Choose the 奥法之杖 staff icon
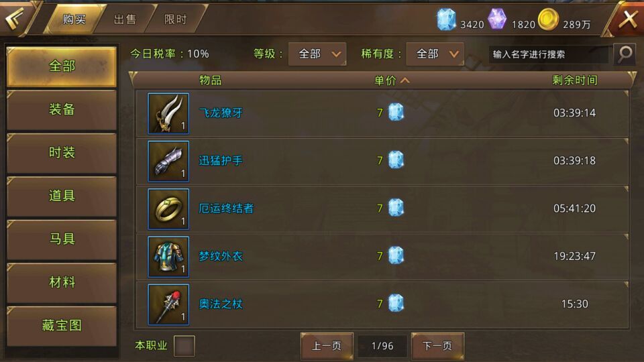This screenshot has height=362, width=644. pos(168,304)
